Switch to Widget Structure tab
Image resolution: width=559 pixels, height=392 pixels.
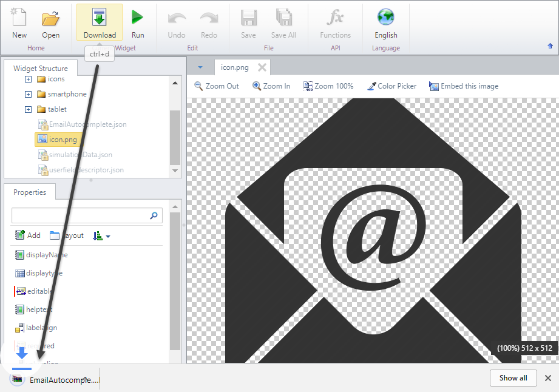pyautogui.click(x=41, y=68)
